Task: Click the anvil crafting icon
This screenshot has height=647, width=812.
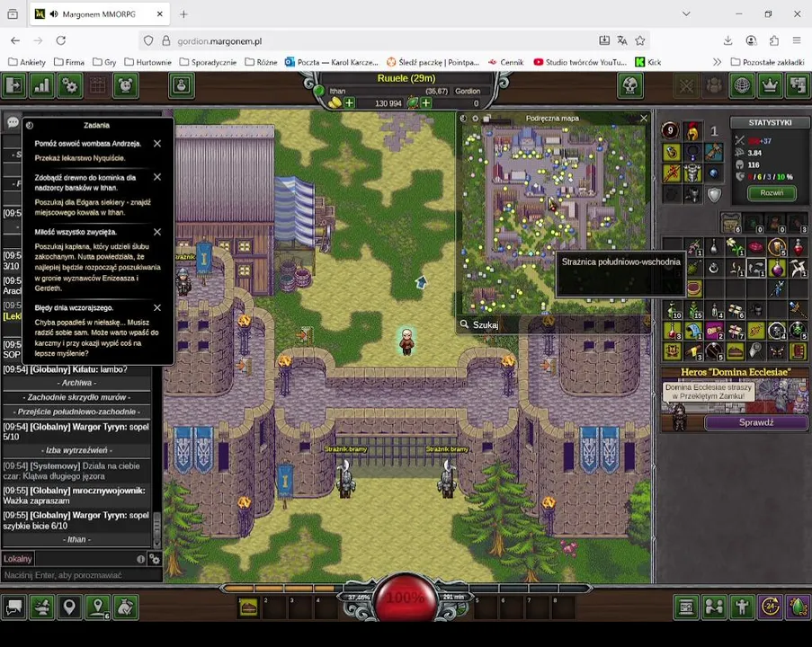Action: pos(42,607)
